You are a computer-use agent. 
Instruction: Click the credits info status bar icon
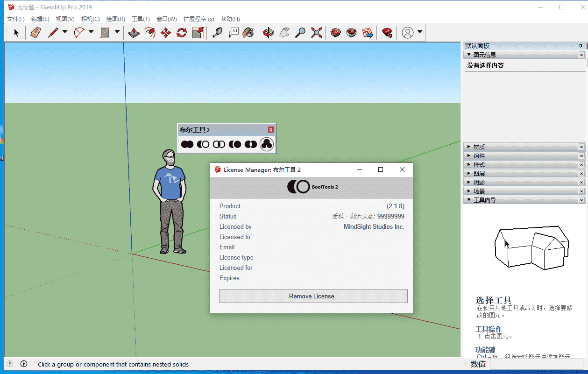click(24, 364)
